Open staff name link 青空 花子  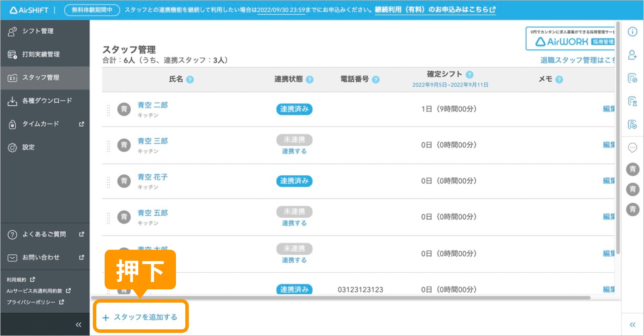[x=152, y=177]
